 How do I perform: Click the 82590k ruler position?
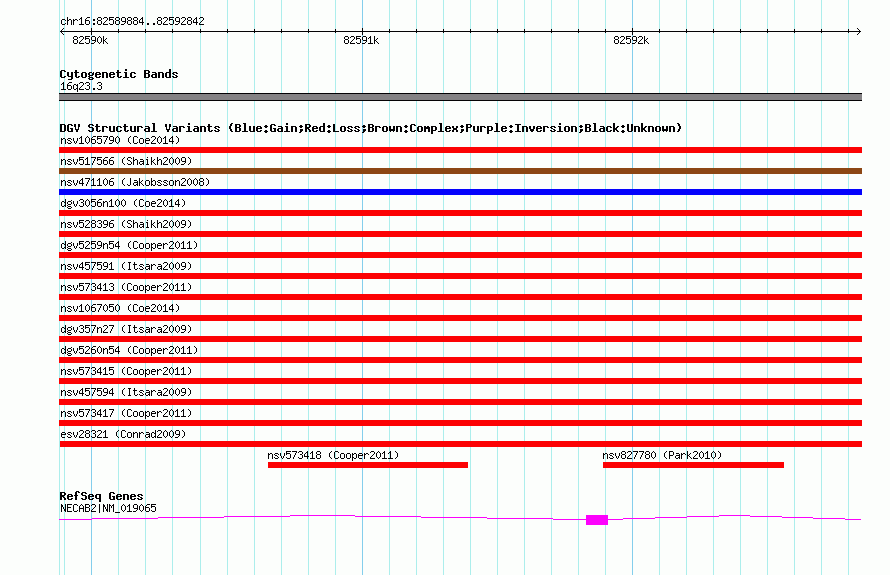(x=90, y=40)
